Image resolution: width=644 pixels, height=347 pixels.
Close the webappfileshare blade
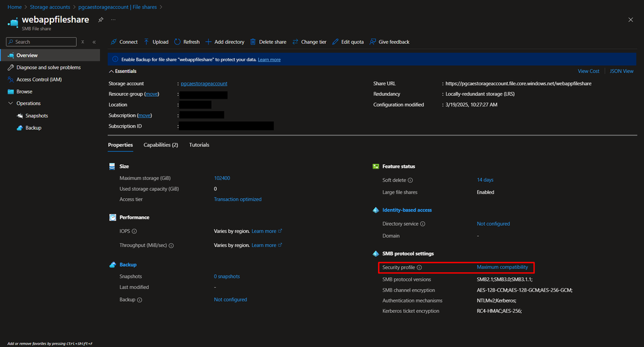tap(630, 20)
